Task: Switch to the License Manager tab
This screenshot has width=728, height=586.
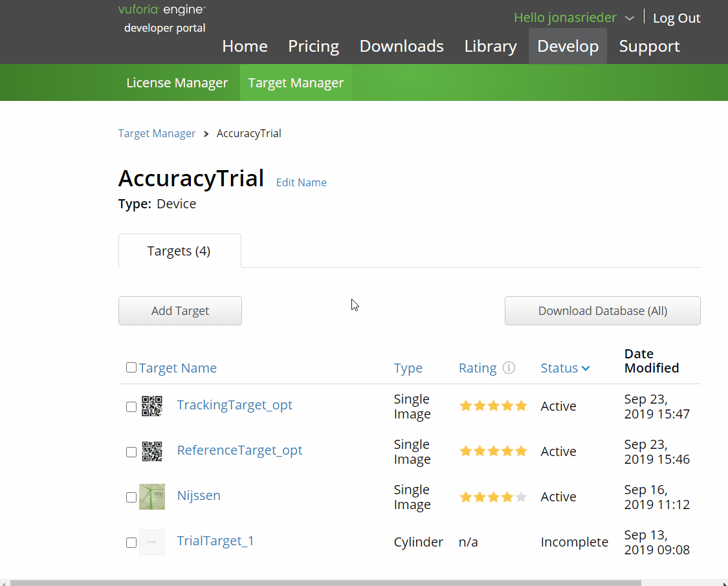Action: [177, 83]
